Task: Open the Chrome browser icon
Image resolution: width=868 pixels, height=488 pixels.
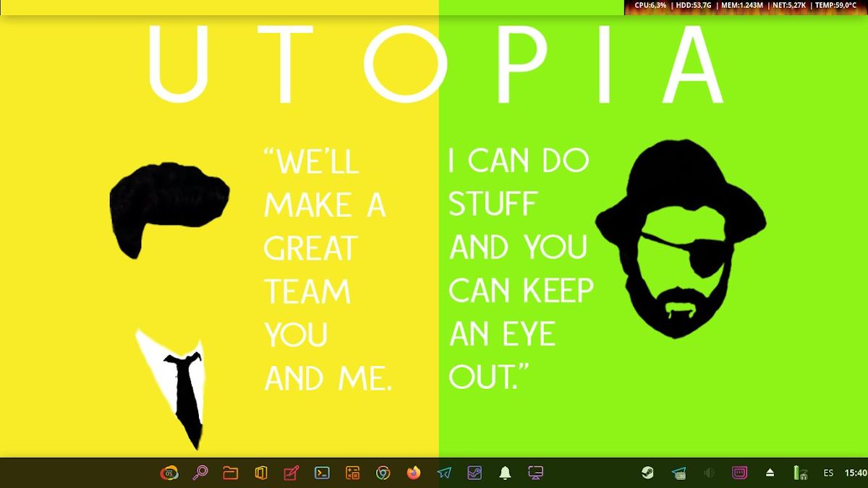Action: [383, 473]
